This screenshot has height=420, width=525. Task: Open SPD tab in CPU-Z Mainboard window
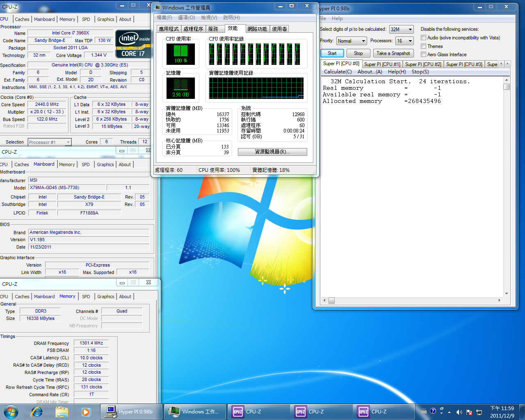(85, 164)
